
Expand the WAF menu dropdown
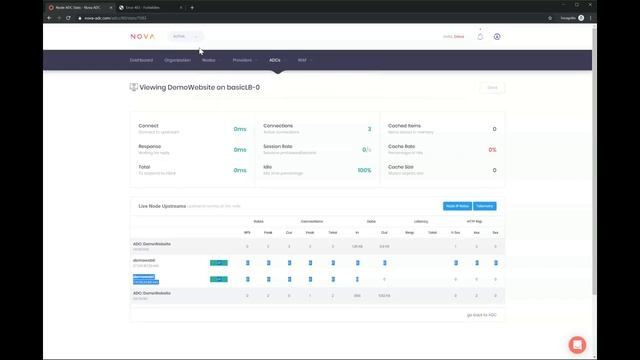click(x=304, y=60)
